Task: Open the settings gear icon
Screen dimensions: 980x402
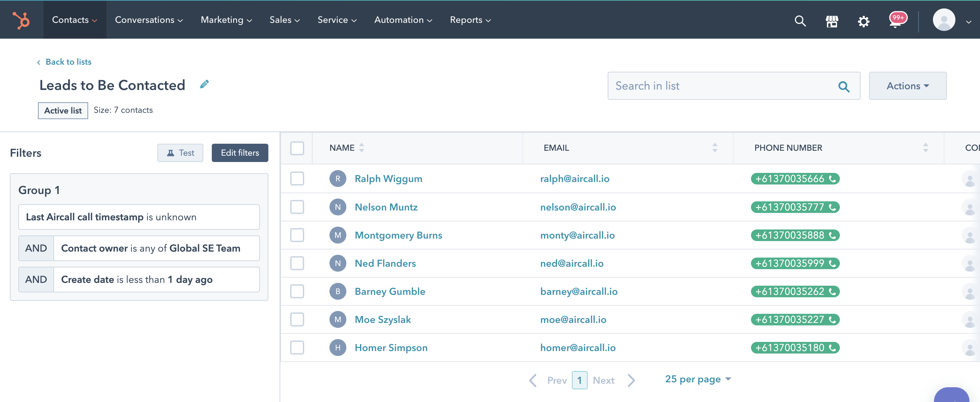Action: tap(863, 21)
